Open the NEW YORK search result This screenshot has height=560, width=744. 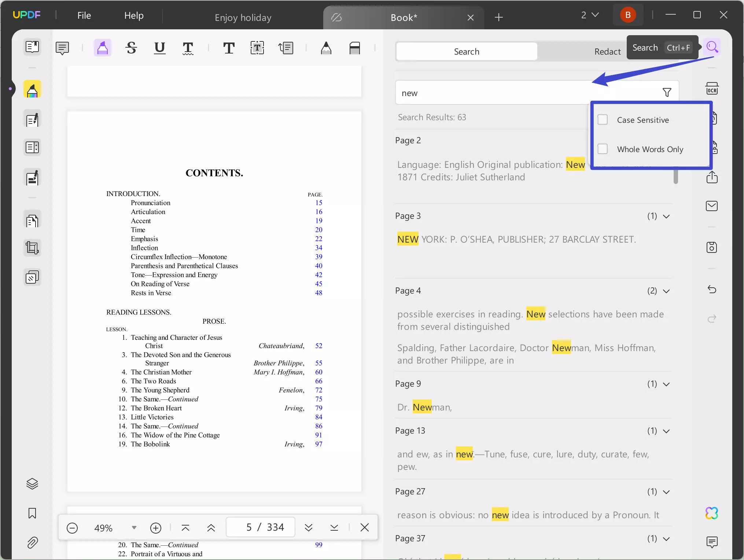[x=517, y=239]
